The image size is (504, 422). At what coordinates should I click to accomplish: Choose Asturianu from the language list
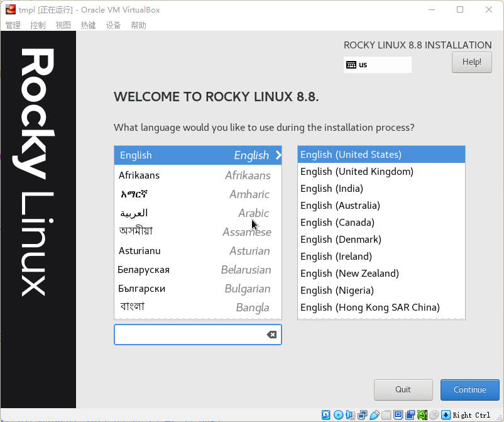point(198,251)
